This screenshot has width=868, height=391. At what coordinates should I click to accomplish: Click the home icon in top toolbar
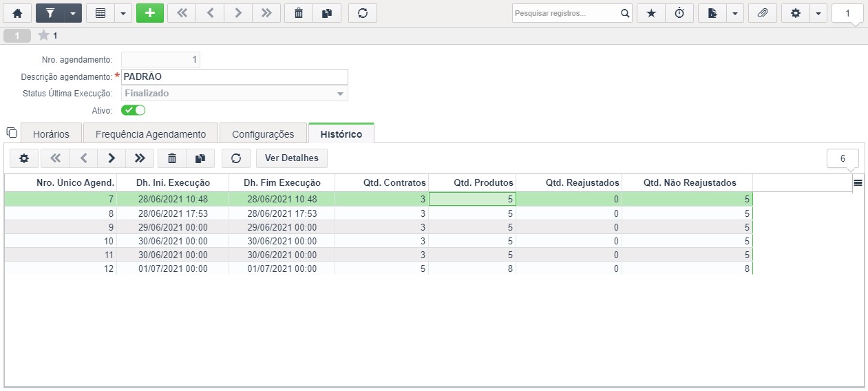coord(18,13)
